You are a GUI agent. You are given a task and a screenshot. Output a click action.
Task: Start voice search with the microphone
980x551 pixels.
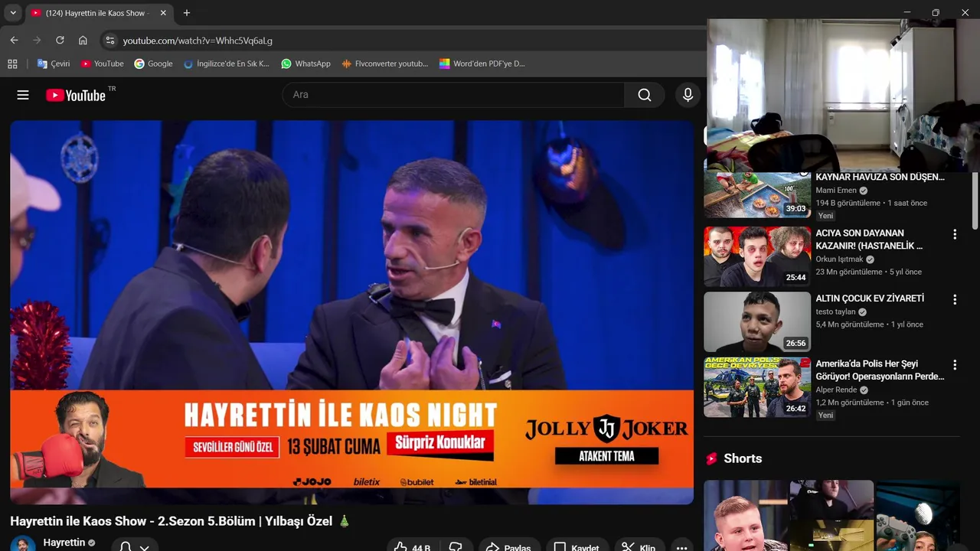click(x=688, y=95)
